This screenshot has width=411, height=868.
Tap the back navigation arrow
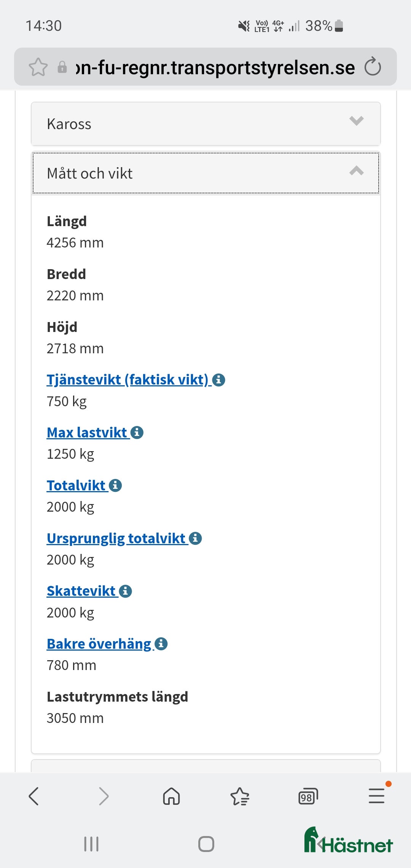click(x=33, y=797)
